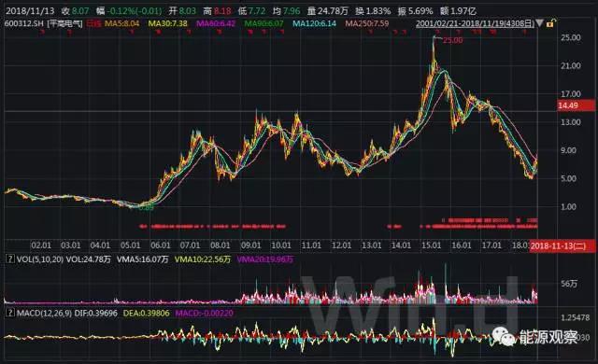598x364 pixels.
Task: Click the VMA20 purple volume label
Action: (265, 259)
